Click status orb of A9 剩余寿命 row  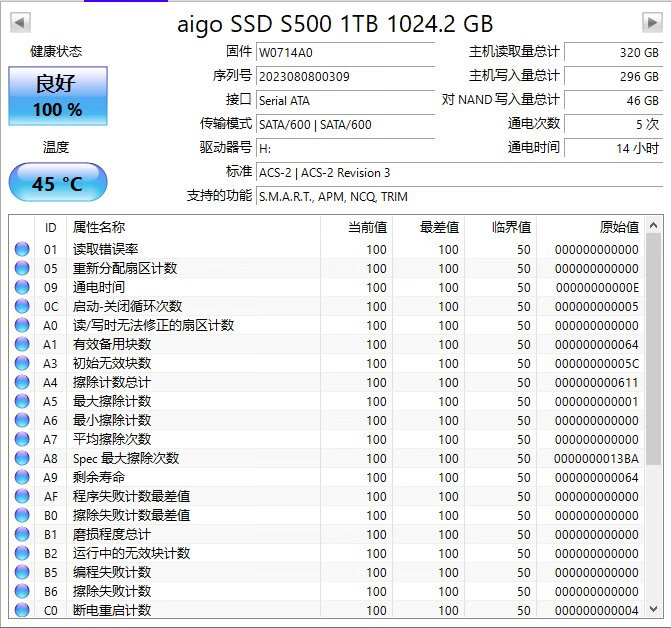point(22,477)
